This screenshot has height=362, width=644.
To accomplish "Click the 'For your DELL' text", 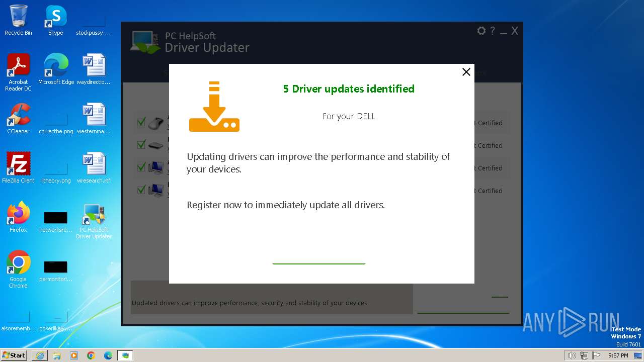I will pyautogui.click(x=349, y=116).
